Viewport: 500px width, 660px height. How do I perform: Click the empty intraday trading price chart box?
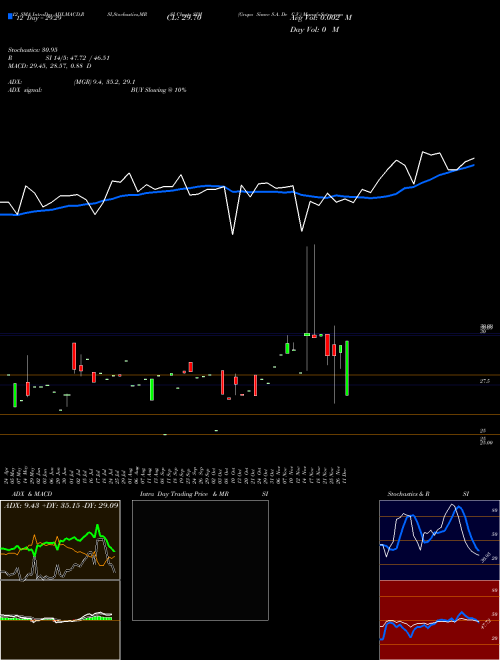point(200,560)
